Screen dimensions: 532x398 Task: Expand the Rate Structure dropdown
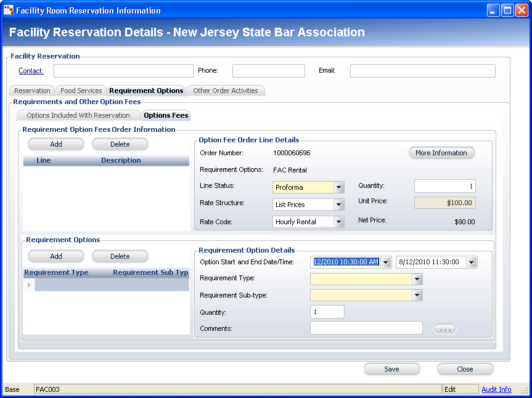point(338,205)
